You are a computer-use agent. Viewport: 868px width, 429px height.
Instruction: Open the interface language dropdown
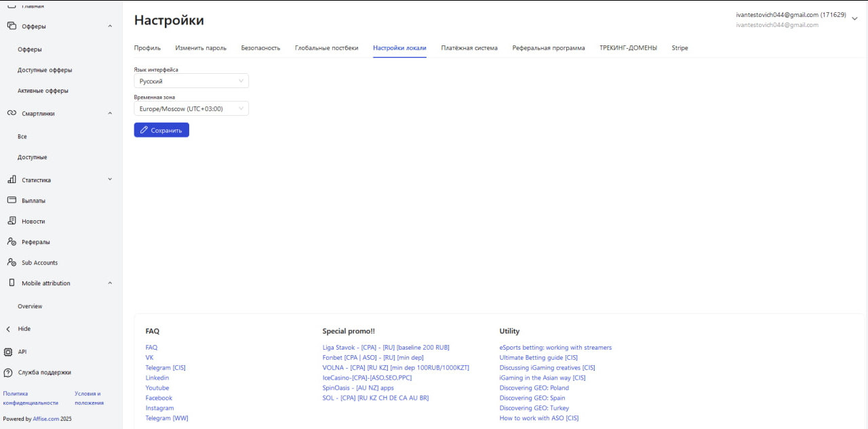coord(191,81)
